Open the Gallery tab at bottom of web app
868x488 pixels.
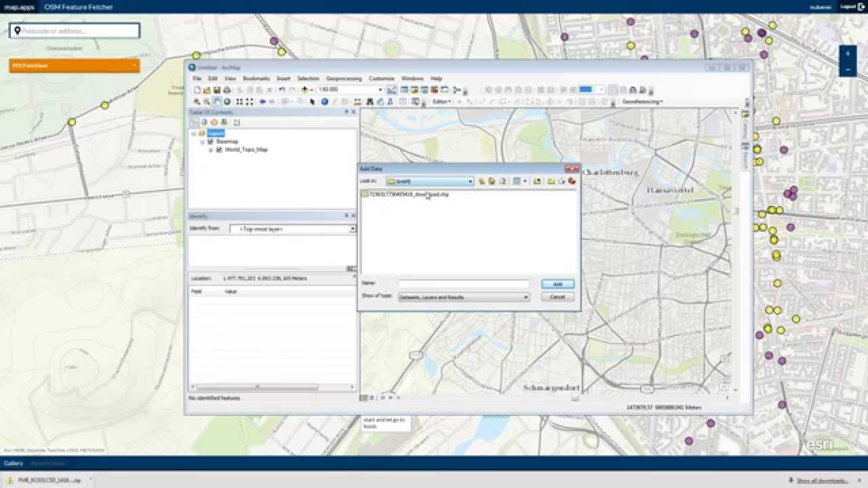[14, 464]
